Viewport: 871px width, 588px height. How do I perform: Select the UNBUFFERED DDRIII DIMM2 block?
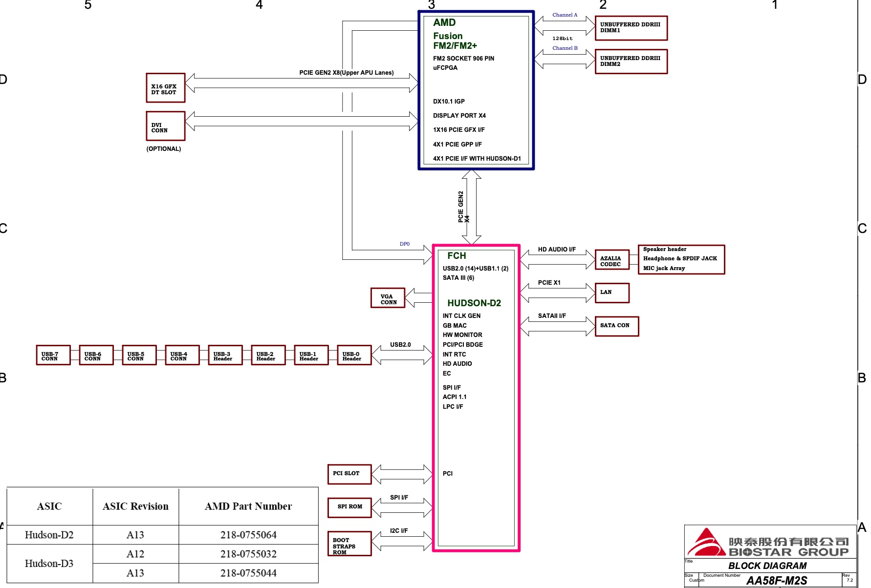click(631, 61)
